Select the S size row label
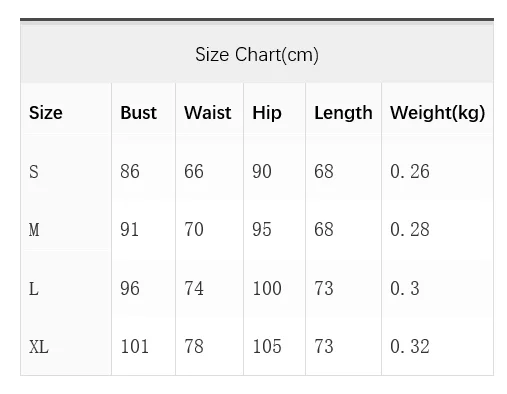The image size is (507, 394). [34, 172]
